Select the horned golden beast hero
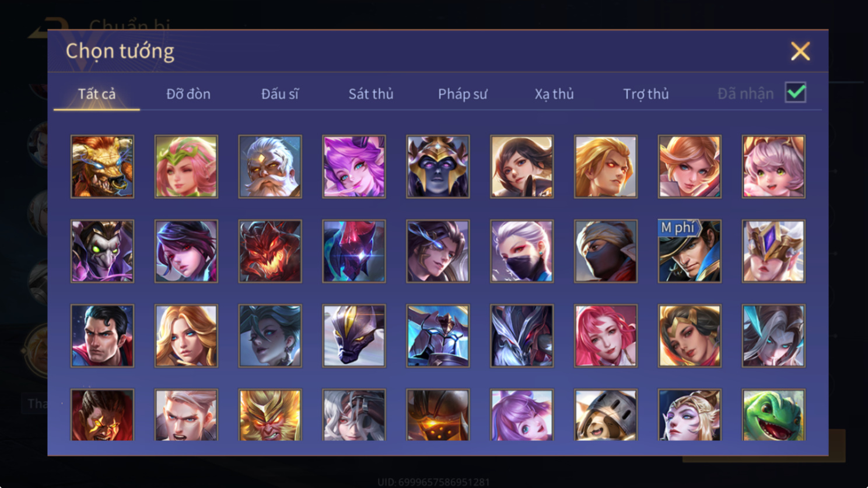 (102, 167)
